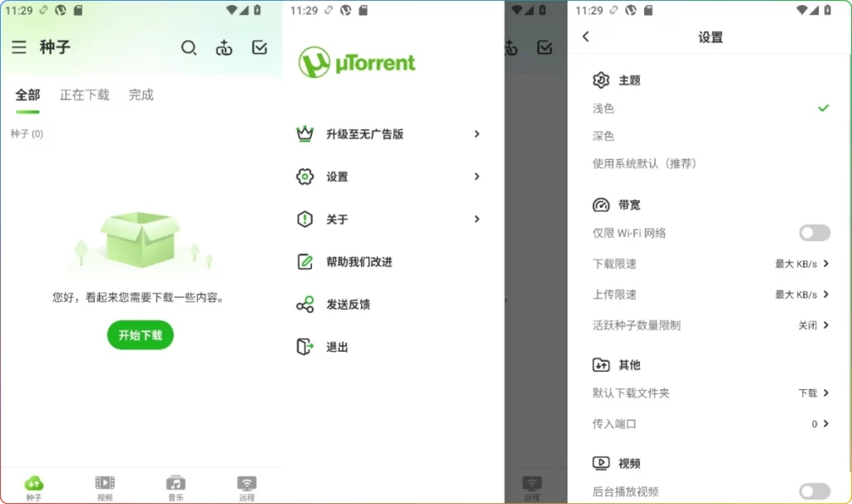This screenshot has width=852, height=504.
Task: Switch to the 视频 section in bottom navigation
Action: click(105, 486)
